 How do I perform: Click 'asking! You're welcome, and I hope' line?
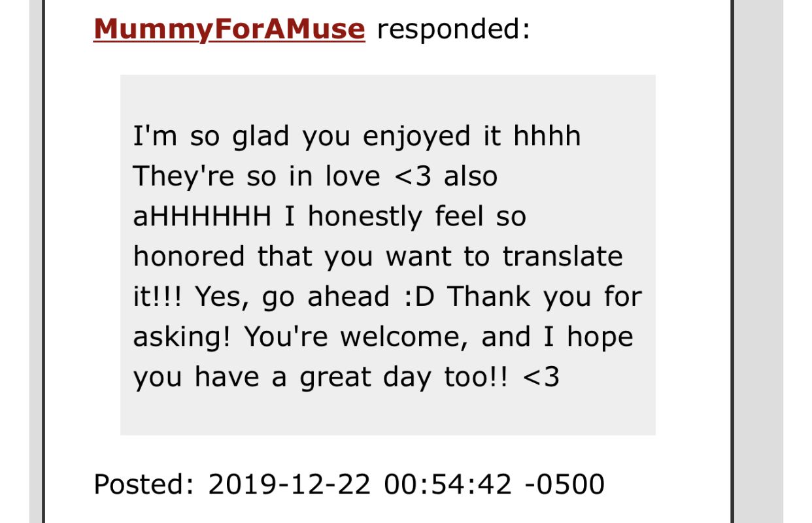[383, 338]
